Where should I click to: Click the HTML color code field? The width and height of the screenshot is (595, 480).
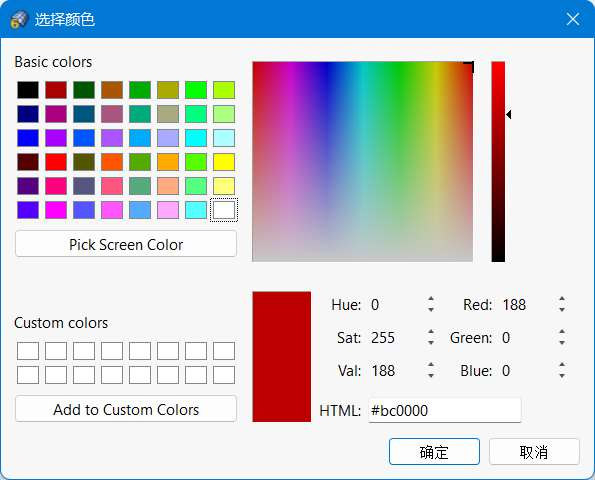tap(444, 410)
